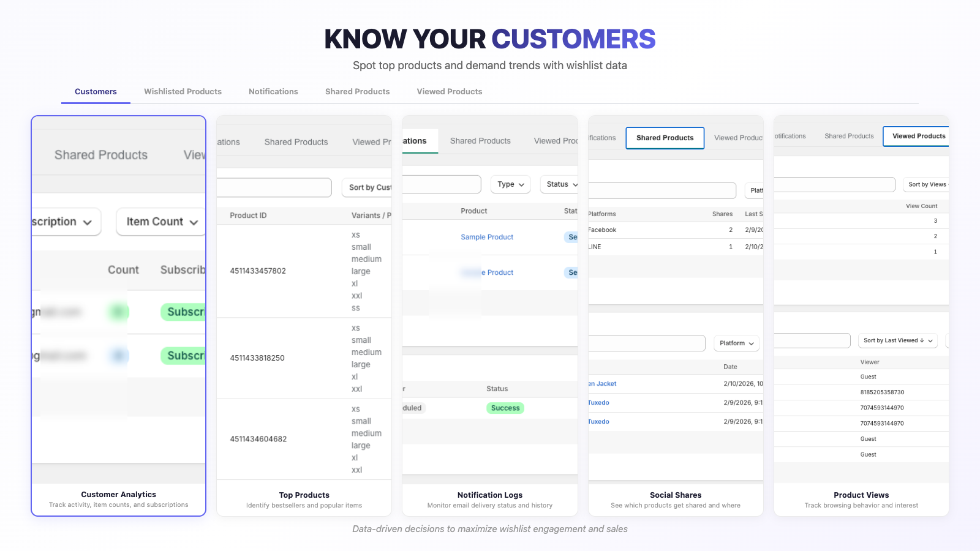Click the Facebook platform row
The width and height of the screenshot is (980, 551).
[x=602, y=230]
